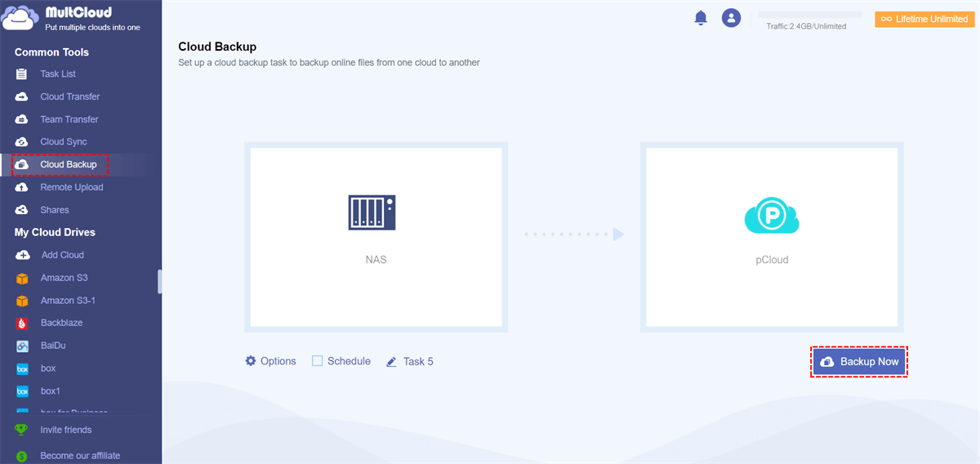Screen dimensions: 980x464
Task: Click the BaiDu drive icon
Action: pos(23,346)
